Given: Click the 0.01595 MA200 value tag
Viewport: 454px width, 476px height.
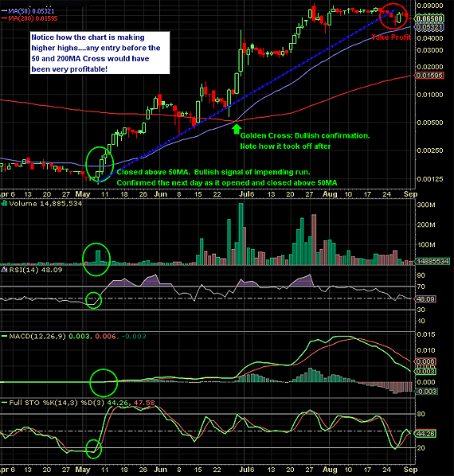Looking at the screenshot, I should (x=429, y=76).
